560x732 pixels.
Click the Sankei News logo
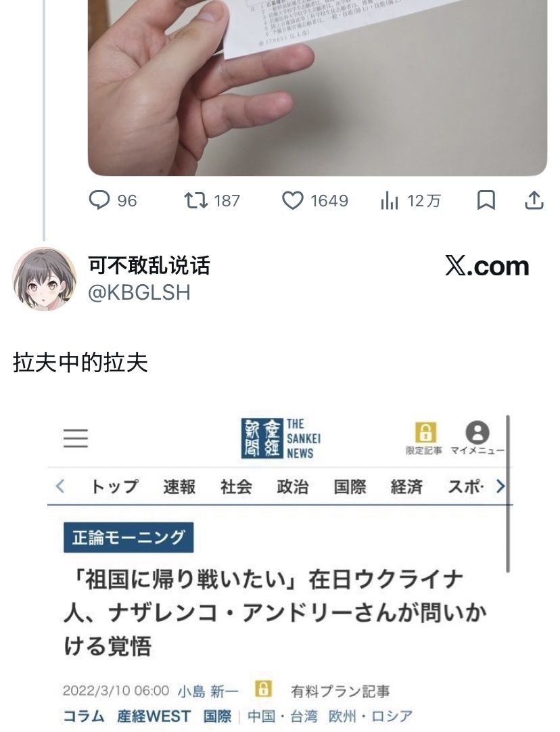point(281,438)
